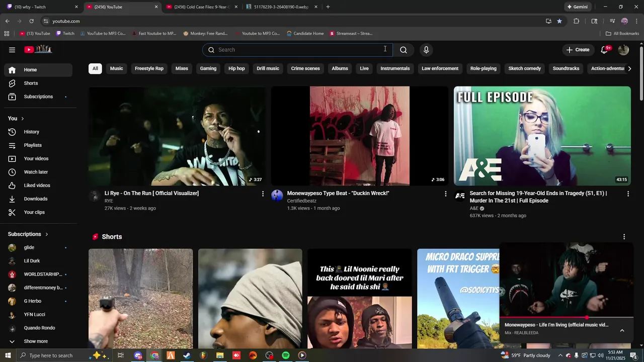Open Liked videos in the sidebar

point(38,186)
